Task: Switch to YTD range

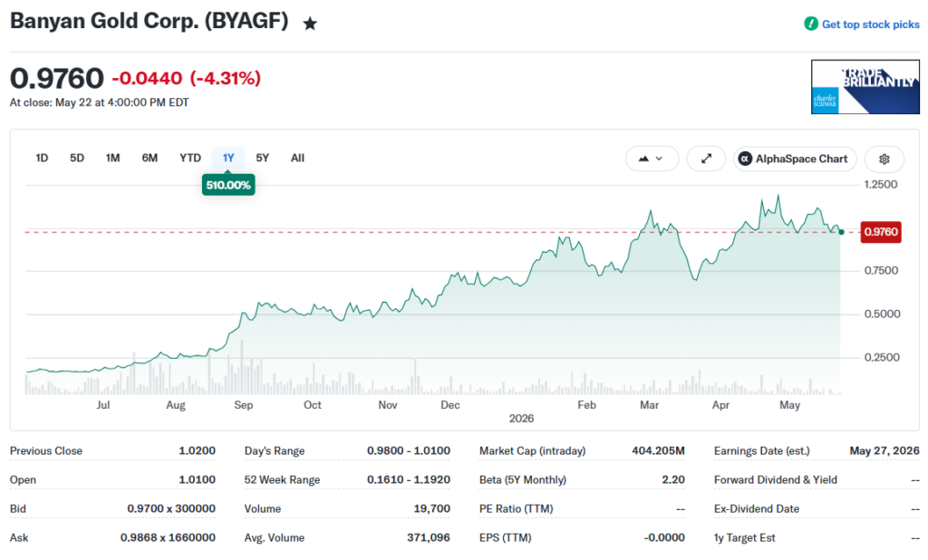Action: 190,158
